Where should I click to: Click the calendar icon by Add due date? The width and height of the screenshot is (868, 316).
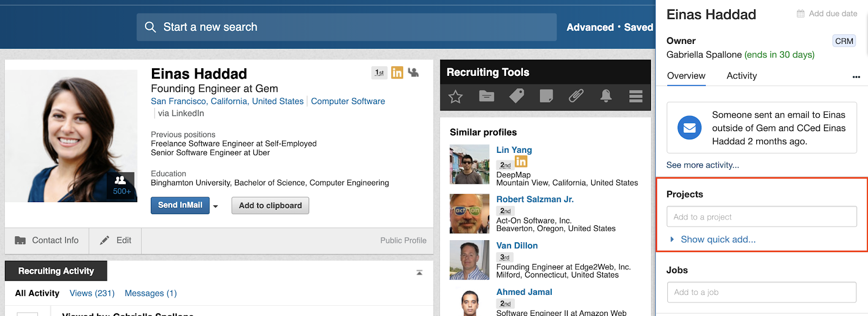(801, 14)
